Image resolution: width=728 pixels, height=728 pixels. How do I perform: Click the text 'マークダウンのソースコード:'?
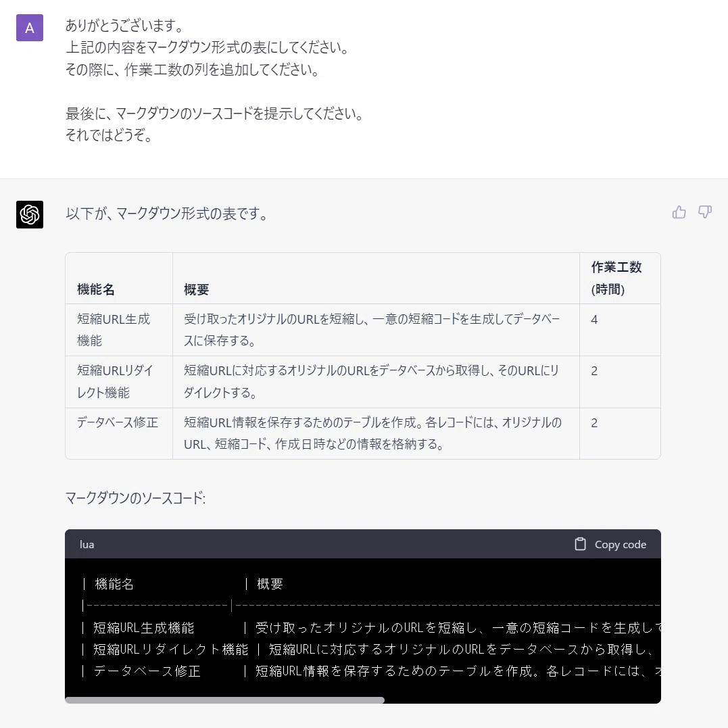tap(135, 498)
